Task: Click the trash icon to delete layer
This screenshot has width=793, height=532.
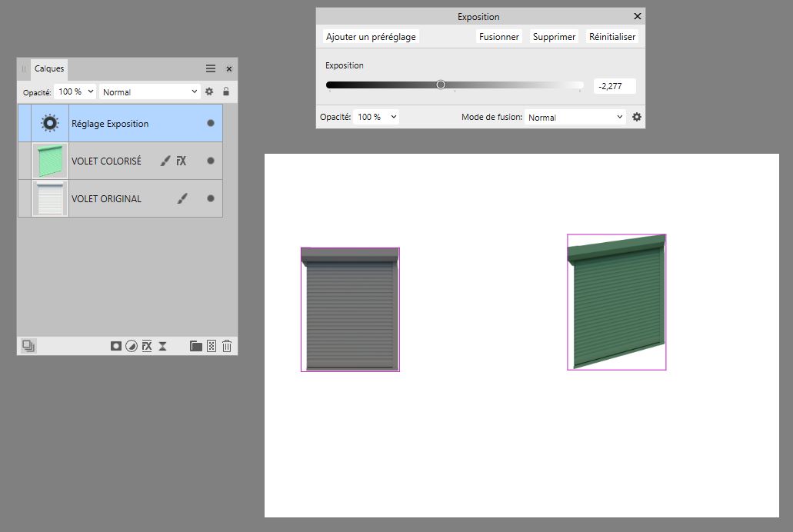Action: point(227,346)
